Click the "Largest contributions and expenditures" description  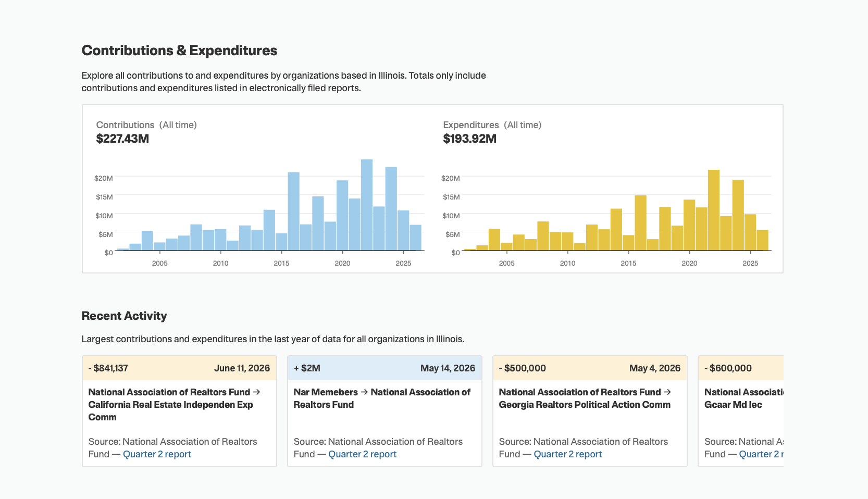[x=273, y=339]
